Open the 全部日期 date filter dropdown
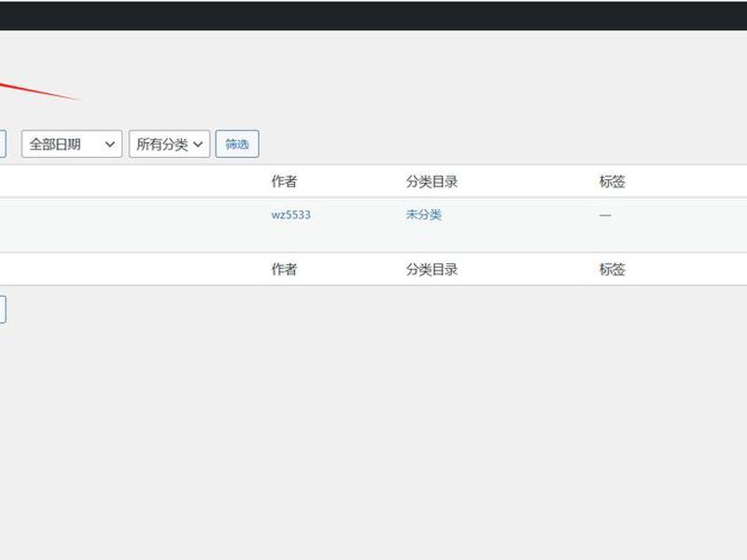The image size is (747, 560). click(72, 144)
